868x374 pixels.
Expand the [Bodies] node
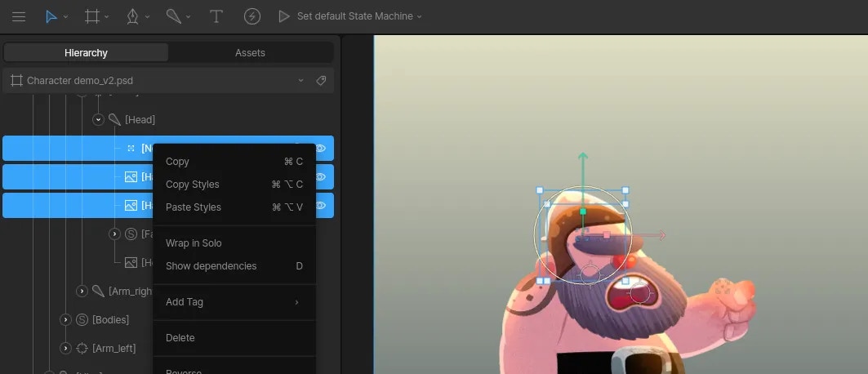tap(66, 320)
